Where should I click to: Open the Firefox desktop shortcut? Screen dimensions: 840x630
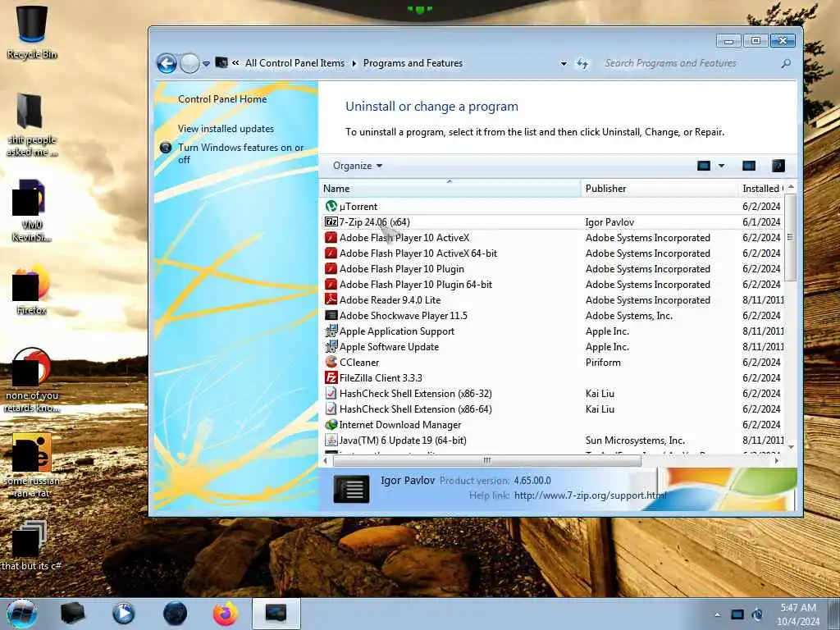(32, 290)
